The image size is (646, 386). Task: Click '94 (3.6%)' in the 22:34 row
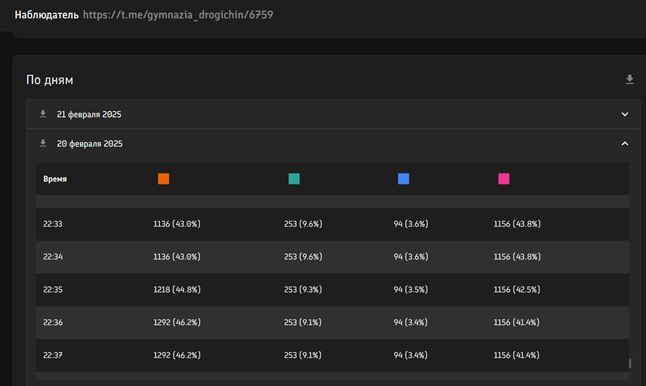tap(411, 257)
